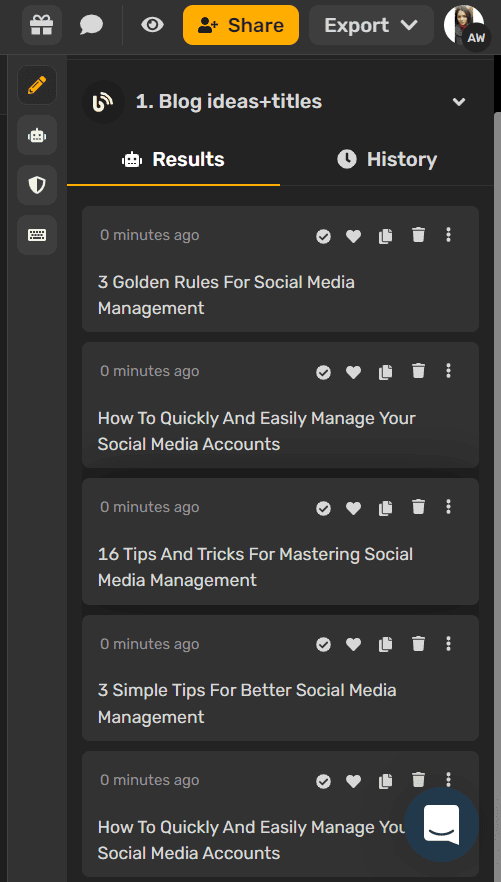Select the Results tab
Viewport: 501px width, 882px height.
click(x=173, y=160)
